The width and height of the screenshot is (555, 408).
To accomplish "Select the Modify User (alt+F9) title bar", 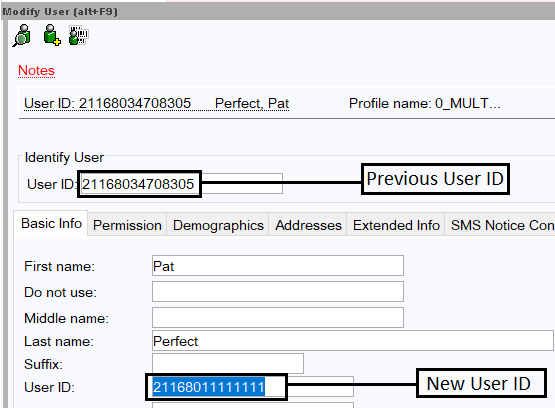I will [x=278, y=11].
